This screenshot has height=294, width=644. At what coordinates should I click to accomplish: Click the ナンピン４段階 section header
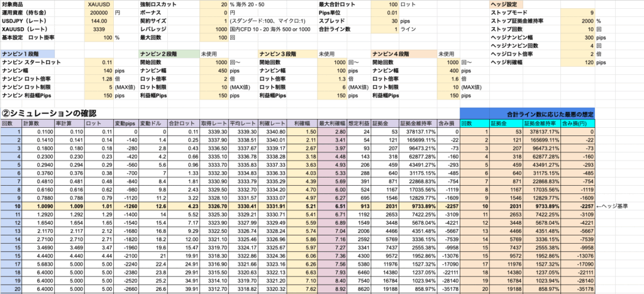404,54
